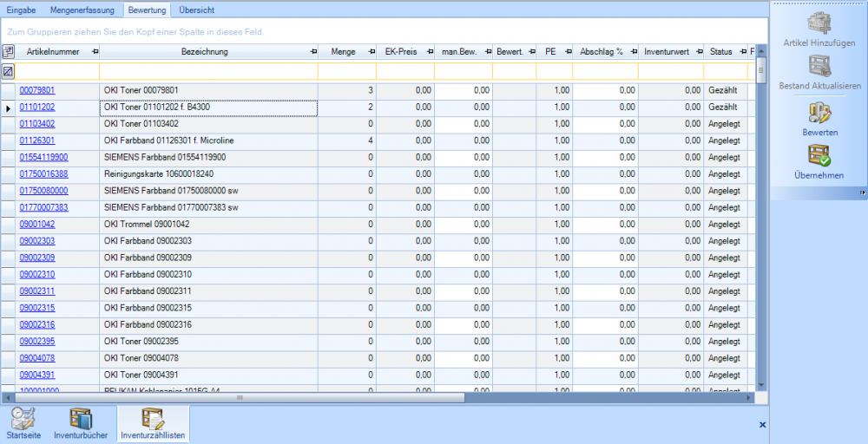868x444 pixels.
Task: Expand the right side panel arrow
Action: pyautogui.click(x=863, y=193)
